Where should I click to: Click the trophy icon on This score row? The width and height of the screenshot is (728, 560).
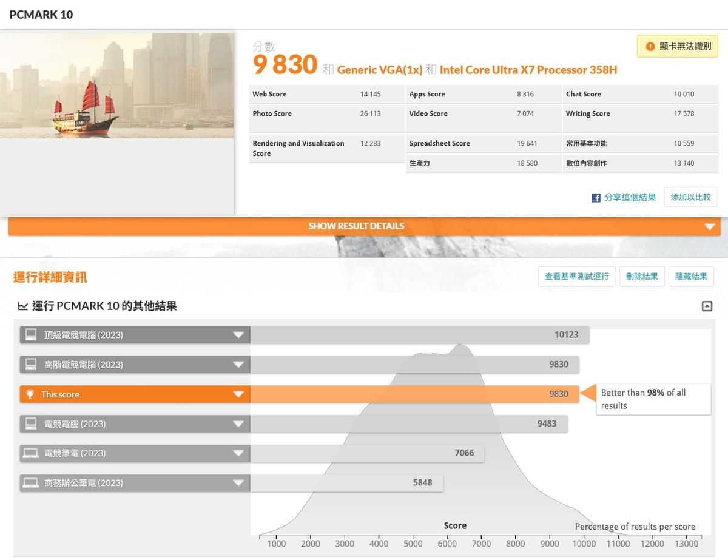pos(30,394)
